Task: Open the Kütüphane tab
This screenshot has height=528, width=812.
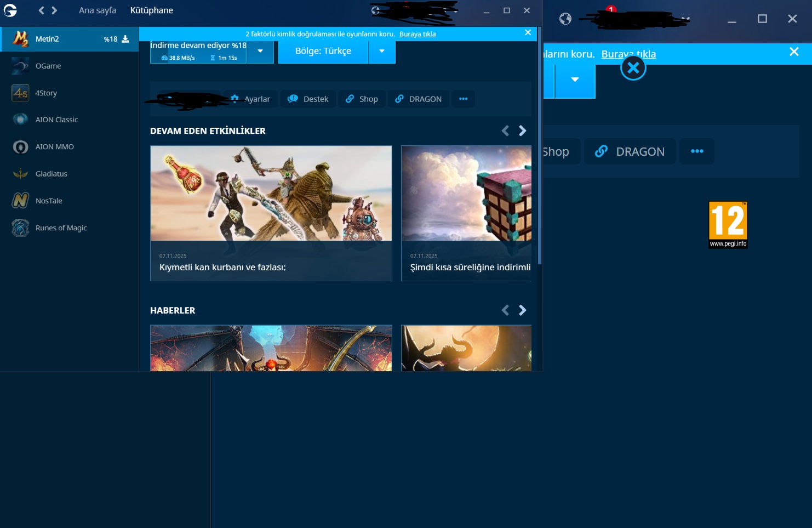Action: tap(152, 10)
